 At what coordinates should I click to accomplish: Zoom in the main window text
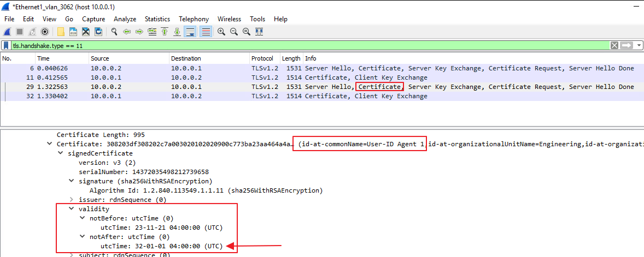tap(221, 32)
